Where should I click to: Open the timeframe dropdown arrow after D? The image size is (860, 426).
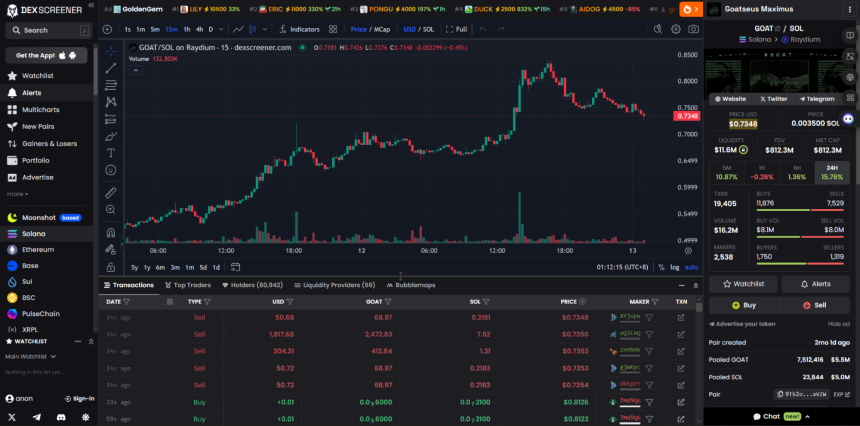(x=221, y=30)
